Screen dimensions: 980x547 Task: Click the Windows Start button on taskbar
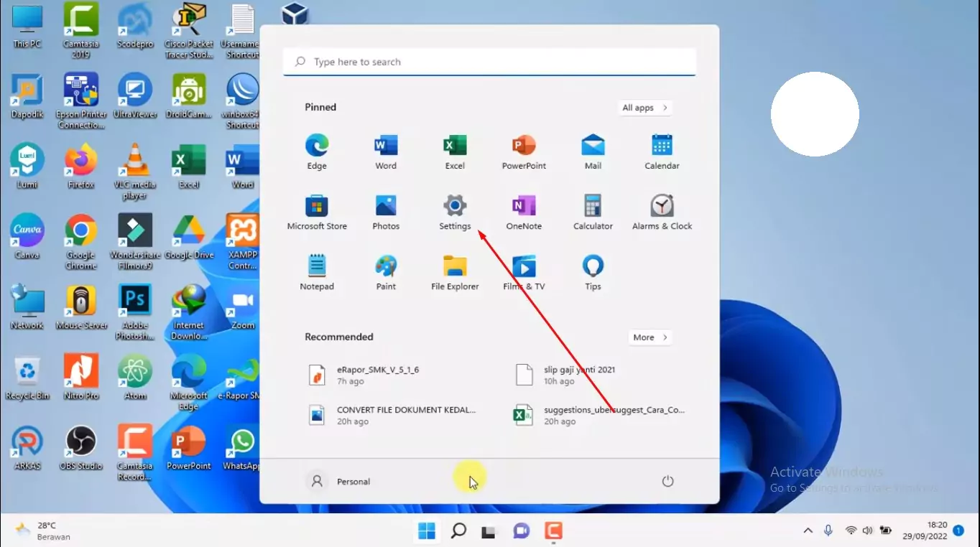click(427, 531)
